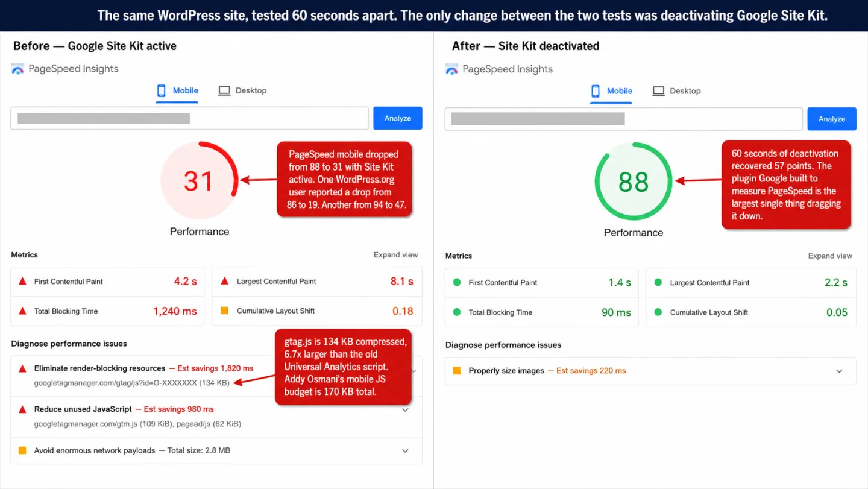Click 'Diagnose performance issues' heading in After panel
This screenshot has width=868, height=489.
tap(503, 345)
